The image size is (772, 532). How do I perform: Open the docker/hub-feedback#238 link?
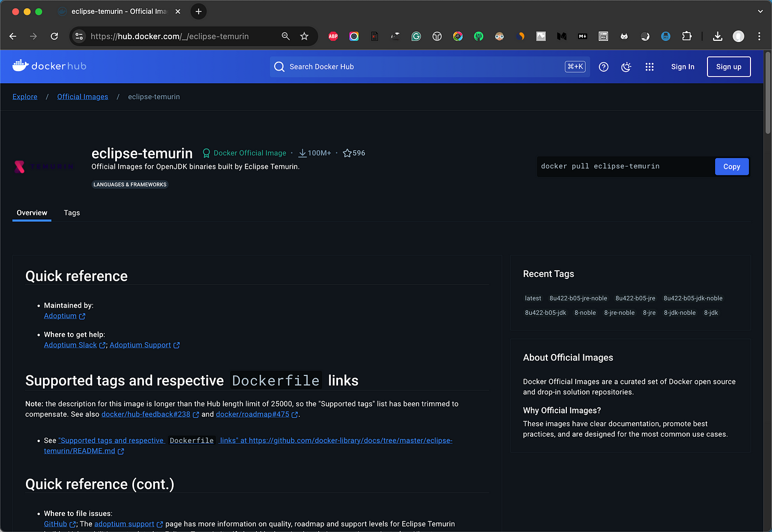click(x=150, y=415)
